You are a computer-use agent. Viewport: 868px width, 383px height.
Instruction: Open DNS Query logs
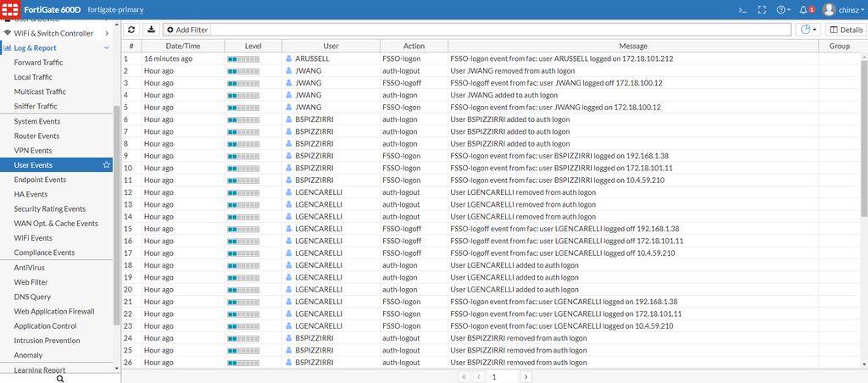click(x=32, y=297)
